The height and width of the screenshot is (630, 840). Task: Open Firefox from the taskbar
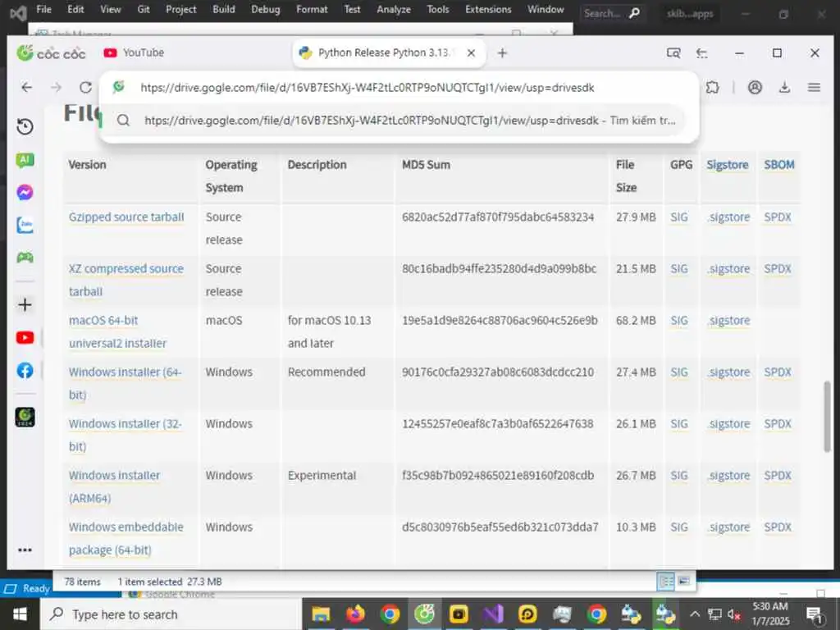click(x=355, y=614)
